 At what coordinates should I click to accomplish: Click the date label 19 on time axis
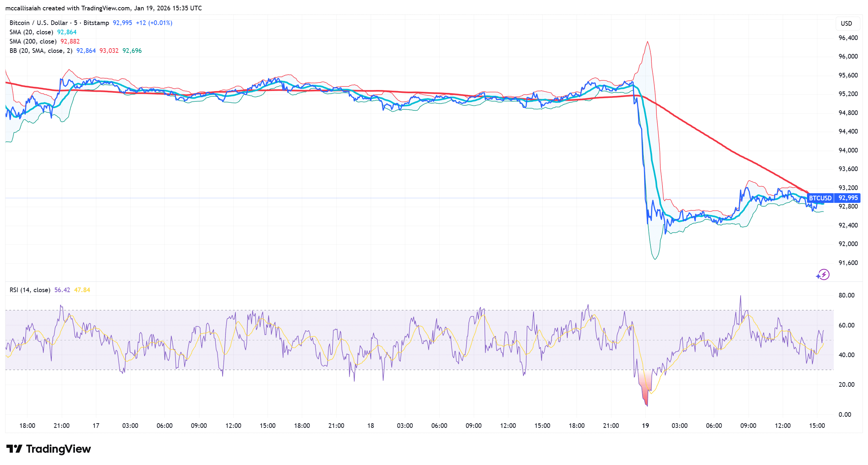645,425
